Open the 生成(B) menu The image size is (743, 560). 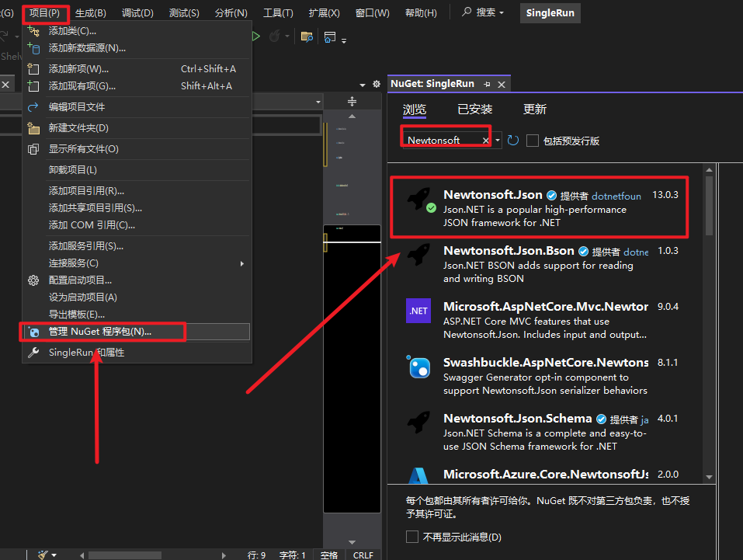tap(91, 12)
